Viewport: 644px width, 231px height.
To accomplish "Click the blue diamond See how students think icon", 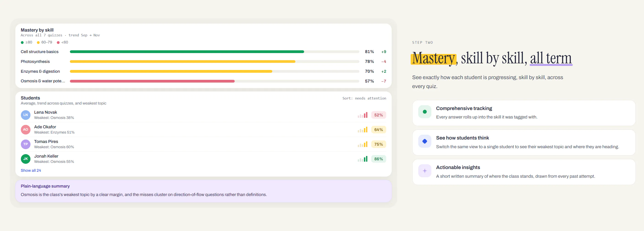I will click(x=424, y=141).
